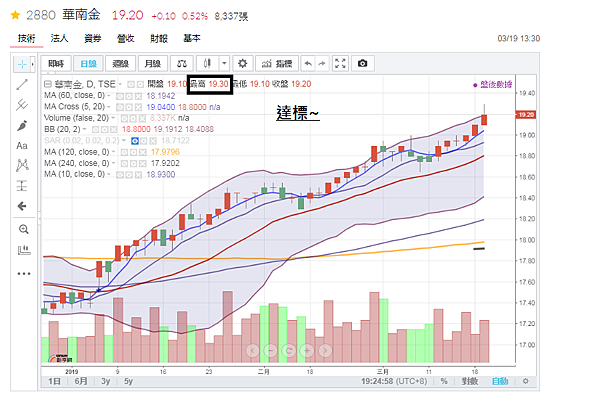Toggle the 對數 log scale

[x=470, y=381]
